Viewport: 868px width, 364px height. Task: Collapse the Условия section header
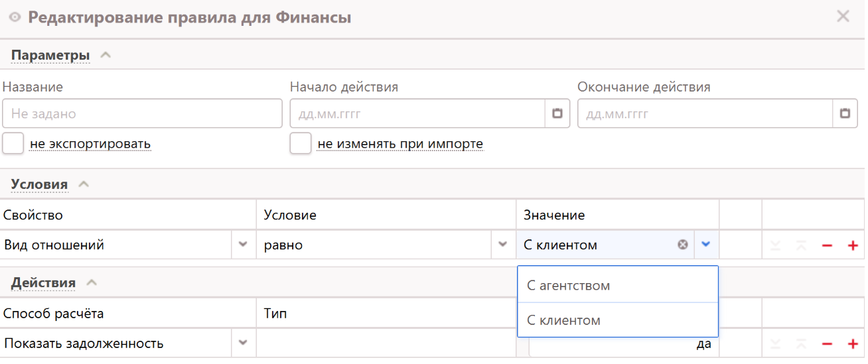click(84, 184)
